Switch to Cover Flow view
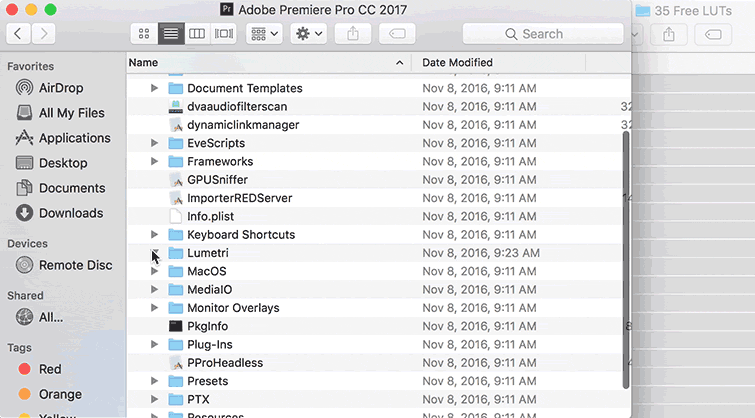Viewport: 755px width, 418px height. tap(224, 34)
